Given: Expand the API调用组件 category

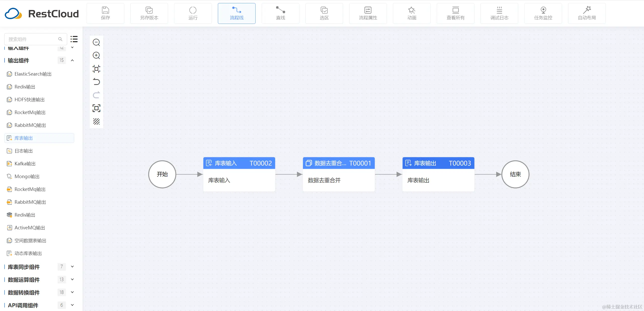Looking at the screenshot, I should click(72, 305).
